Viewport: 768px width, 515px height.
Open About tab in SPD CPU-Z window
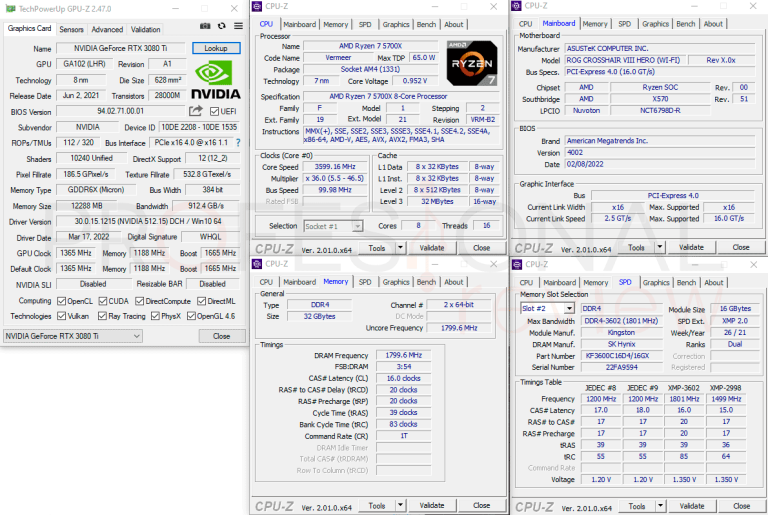714,282
